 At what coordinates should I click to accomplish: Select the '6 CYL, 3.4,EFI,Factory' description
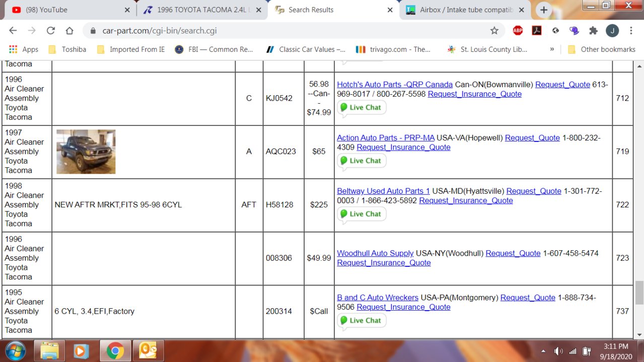[94, 312]
